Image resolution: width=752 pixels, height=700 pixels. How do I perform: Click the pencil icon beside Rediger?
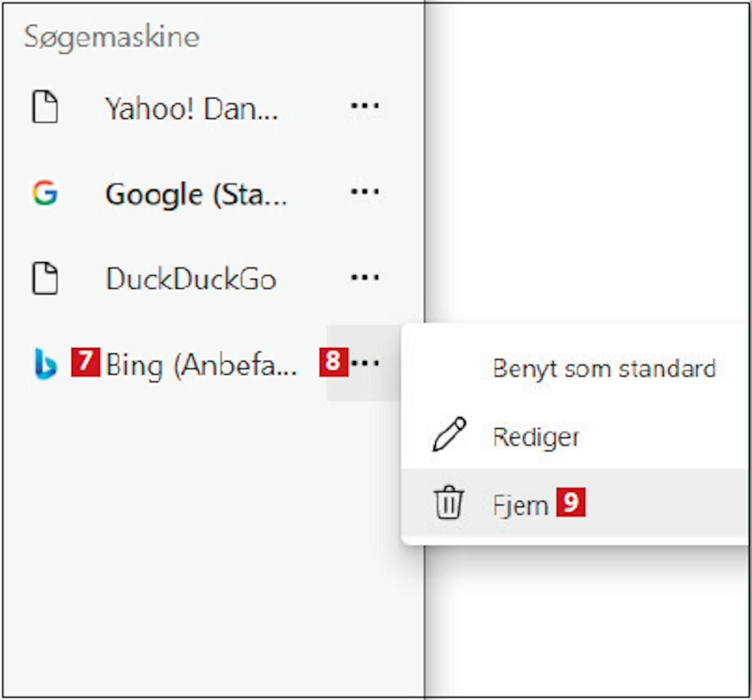click(449, 434)
